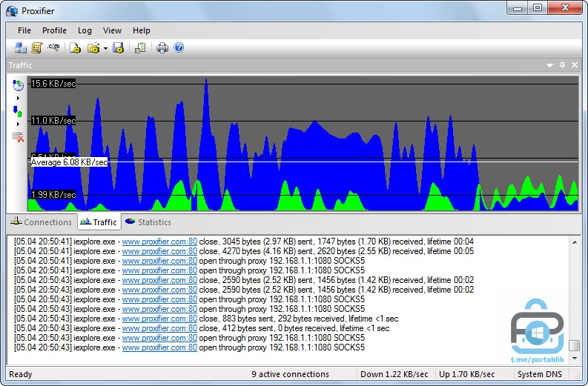Viewport: 588px width, 386px height.
Task: Click "lifetime 00:05" text in log
Action: [450, 251]
